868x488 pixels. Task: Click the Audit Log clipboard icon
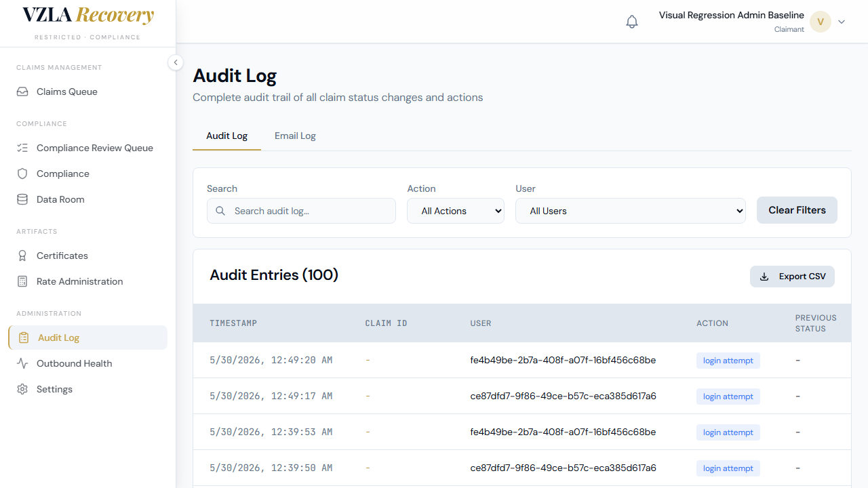24,338
